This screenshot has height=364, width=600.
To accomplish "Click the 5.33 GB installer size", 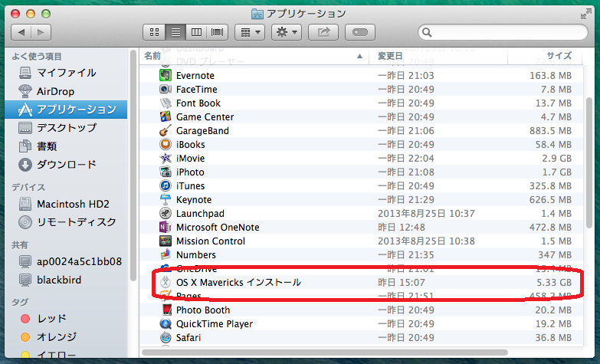I will (554, 283).
